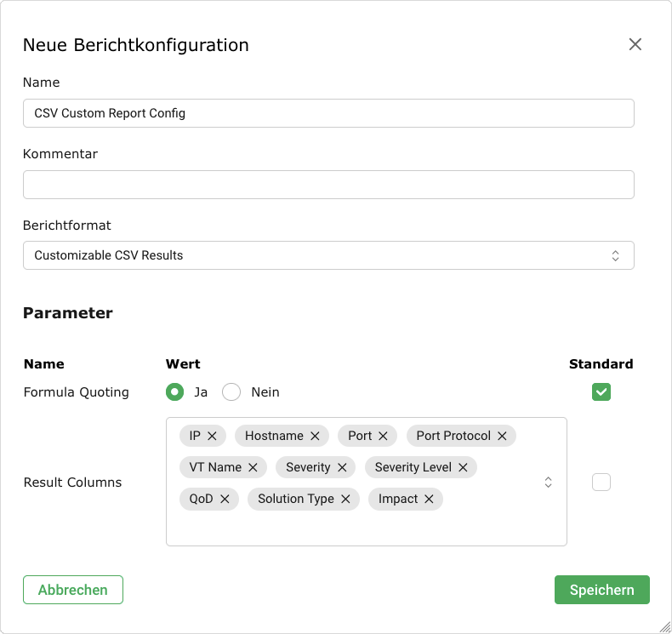The height and width of the screenshot is (634, 672).
Task: Remove the VT Name tag
Action: click(253, 467)
